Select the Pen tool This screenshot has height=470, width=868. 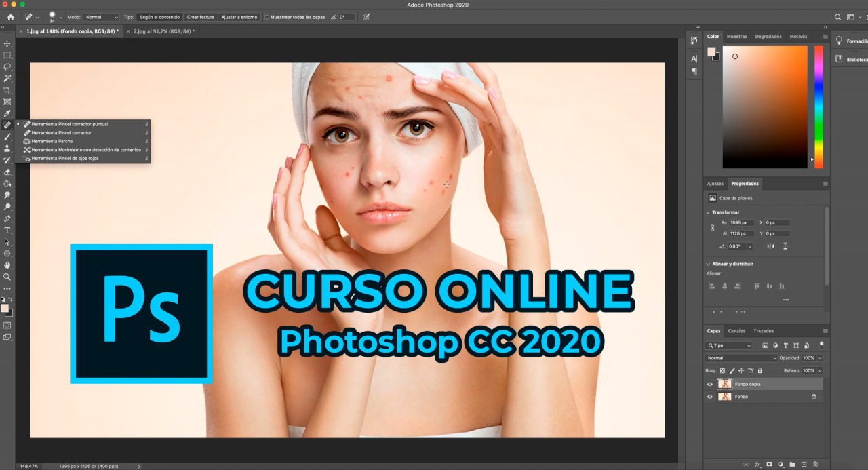pos(7,218)
